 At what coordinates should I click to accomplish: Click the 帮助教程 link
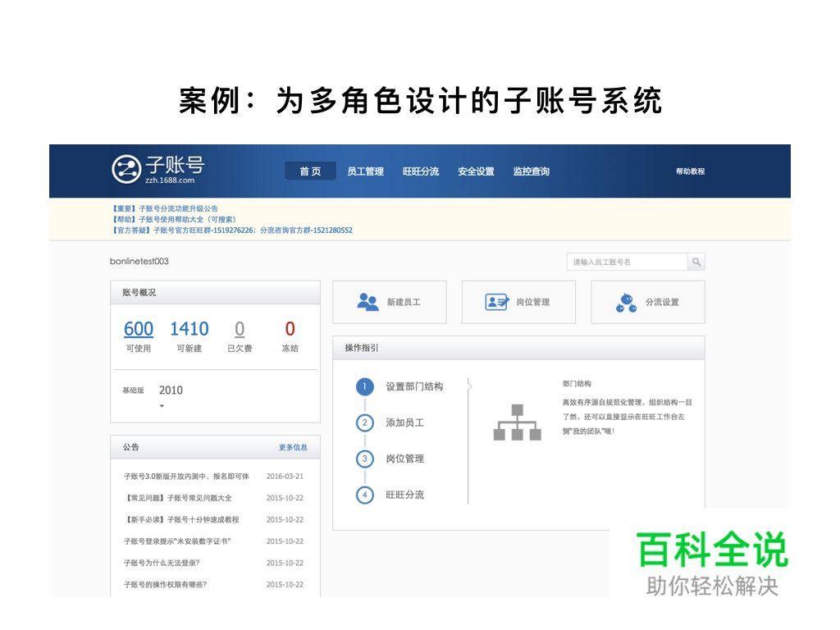690,171
